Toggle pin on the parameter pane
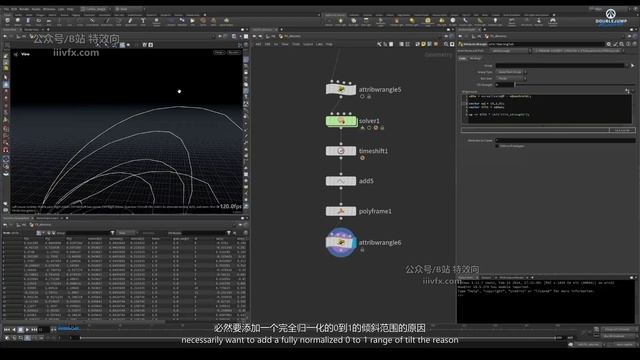The width and height of the screenshot is (640, 360). pos(630,36)
